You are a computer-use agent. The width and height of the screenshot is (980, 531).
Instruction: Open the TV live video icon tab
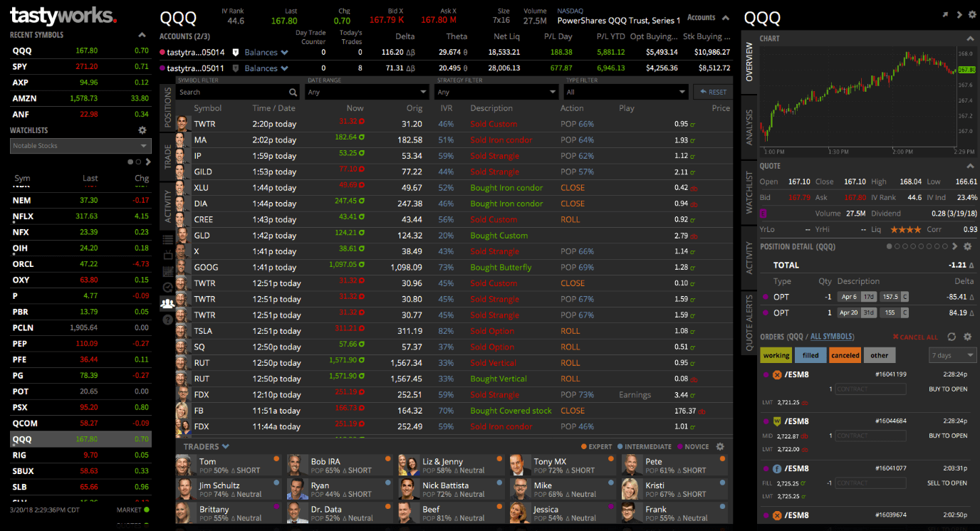coord(167,255)
